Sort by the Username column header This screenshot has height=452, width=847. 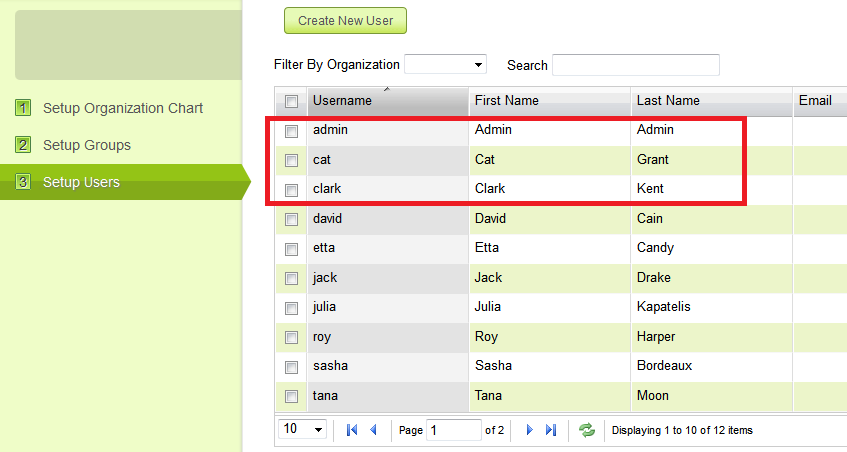click(342, 101)
